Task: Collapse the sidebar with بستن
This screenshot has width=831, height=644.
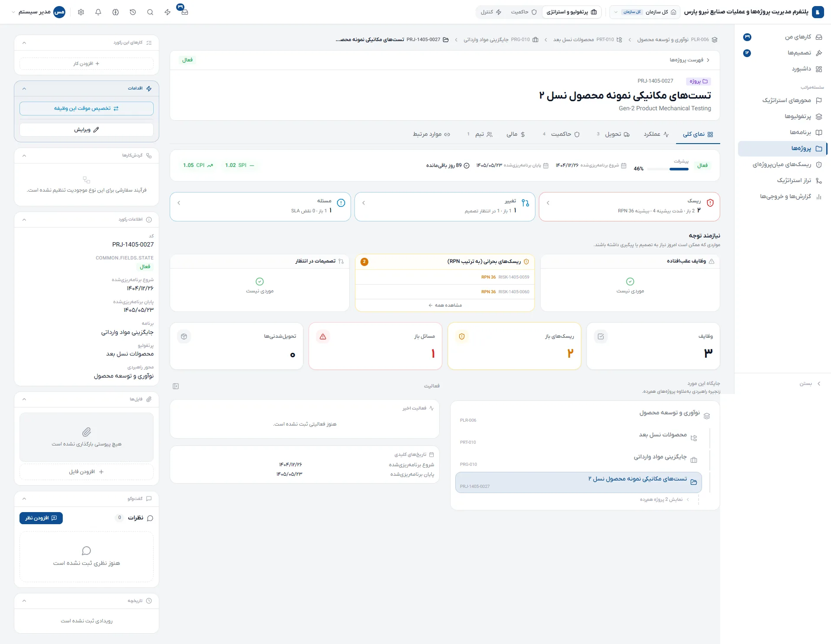Action: click(x=810, y=384)
